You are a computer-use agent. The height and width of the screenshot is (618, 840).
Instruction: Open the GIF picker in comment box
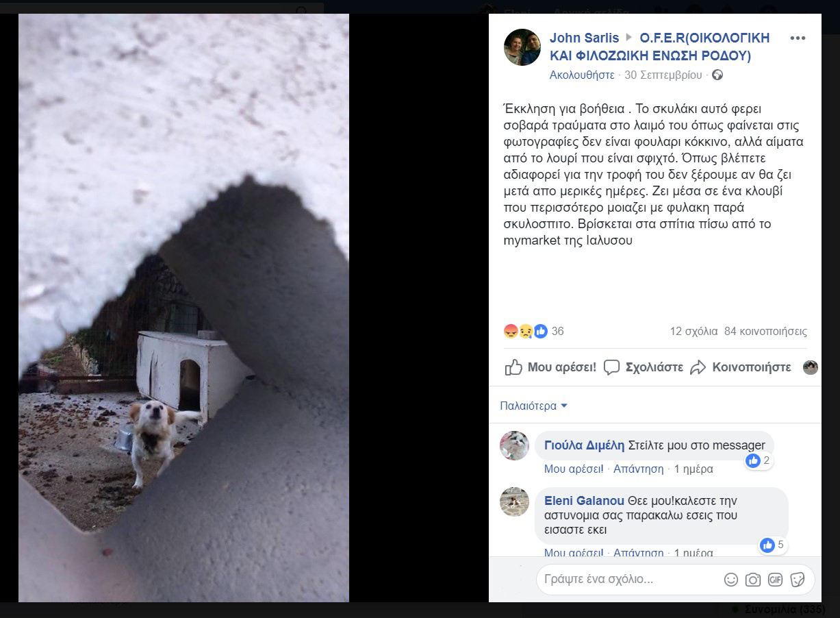click(775, 580)
